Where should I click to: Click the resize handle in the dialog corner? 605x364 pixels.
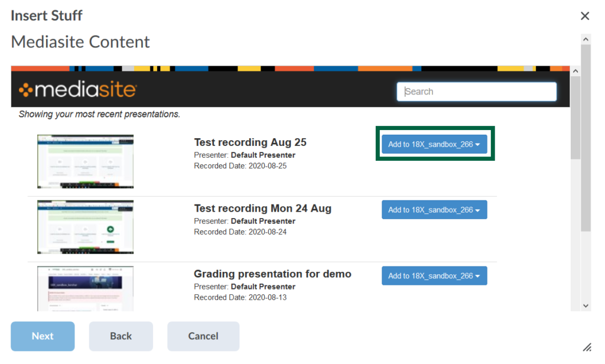587,347
